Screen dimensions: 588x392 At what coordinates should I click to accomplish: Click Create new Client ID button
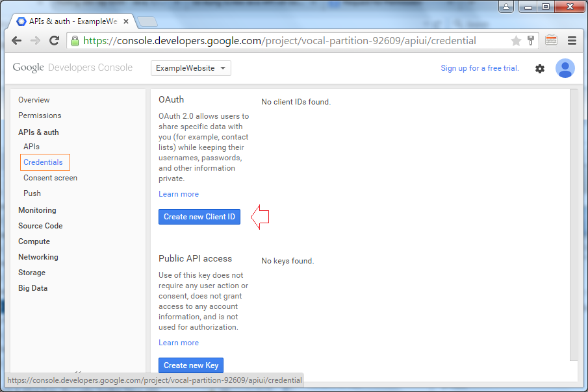tap(199, 217)
